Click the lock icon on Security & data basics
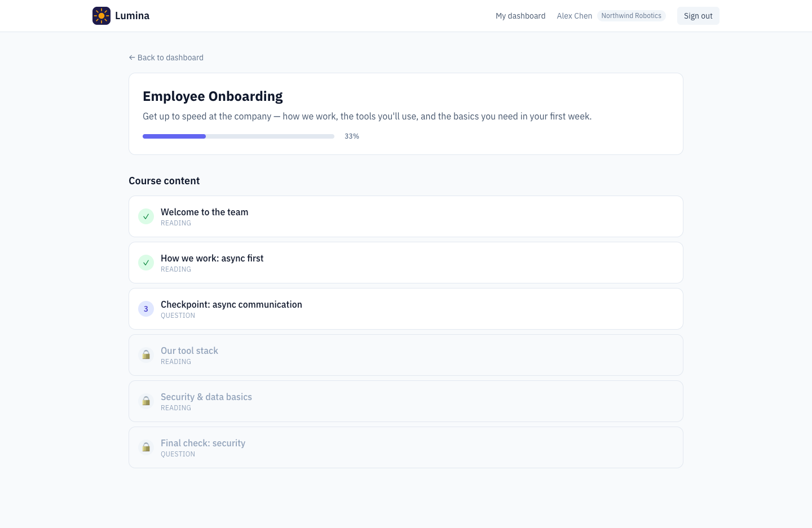This screenshot has height=528, width=812. pos(146,401)
